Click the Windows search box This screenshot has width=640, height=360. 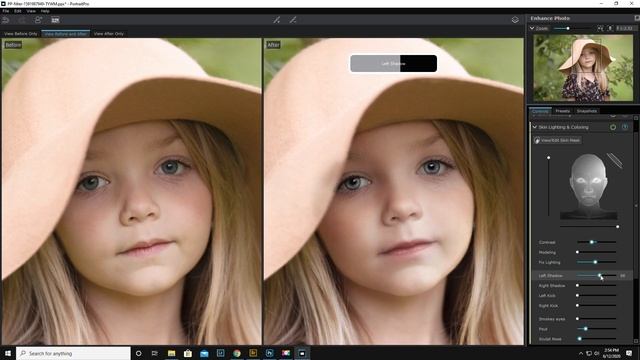73,353
